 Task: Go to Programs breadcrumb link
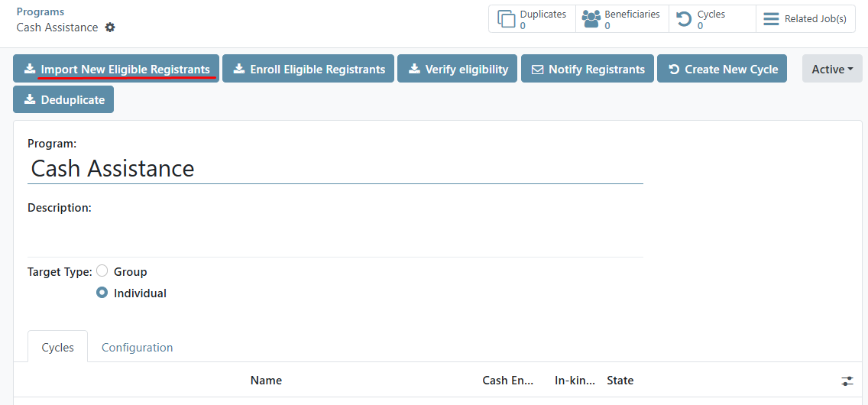40,12
